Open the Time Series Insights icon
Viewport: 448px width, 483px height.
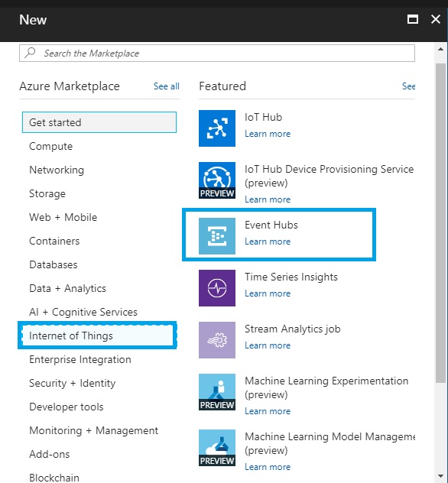pos(217,288)
